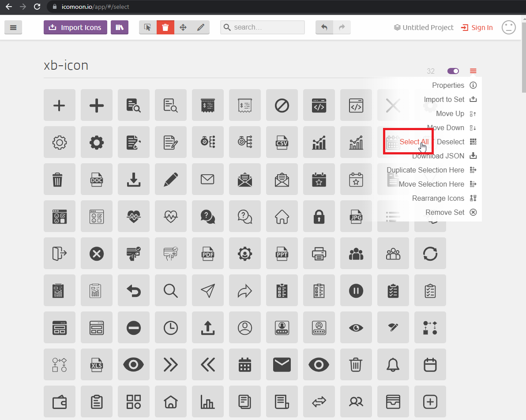Choose Download JSON
The image size is (526, 420).
click(444, 156)
